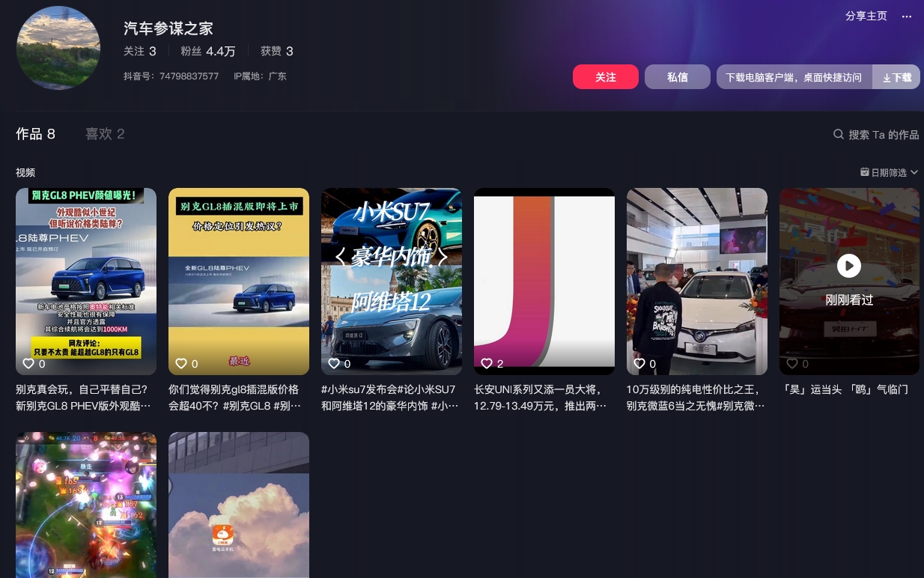Switch to the 作品 8 tab

(36, 134)
